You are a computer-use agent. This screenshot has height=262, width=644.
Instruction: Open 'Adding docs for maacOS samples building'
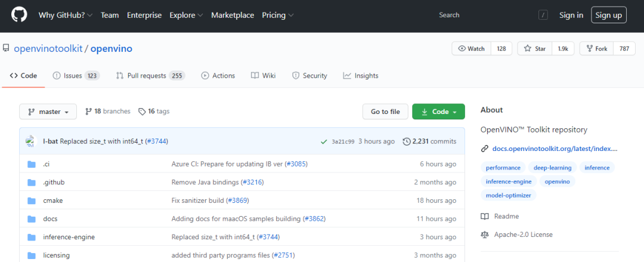[x=236, y=219]
